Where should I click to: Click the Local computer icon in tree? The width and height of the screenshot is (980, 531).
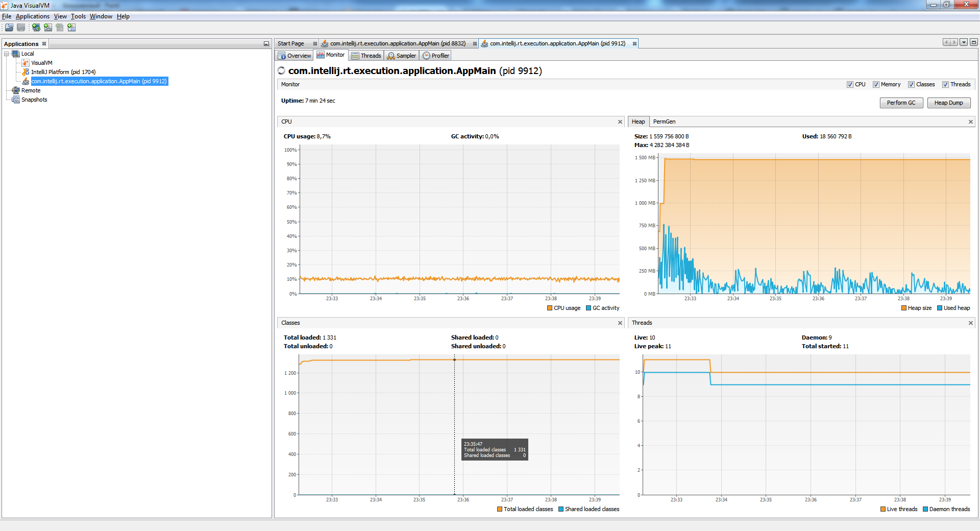[16, 54]
